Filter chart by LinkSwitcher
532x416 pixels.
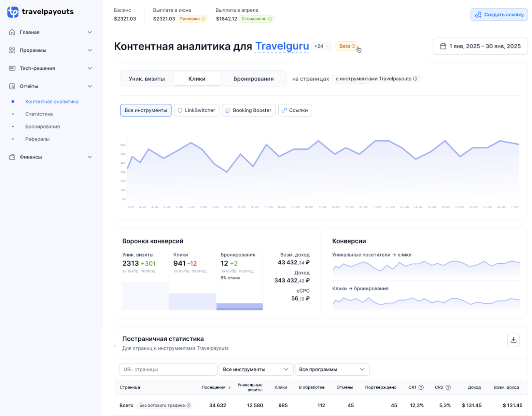click(197, 110)
